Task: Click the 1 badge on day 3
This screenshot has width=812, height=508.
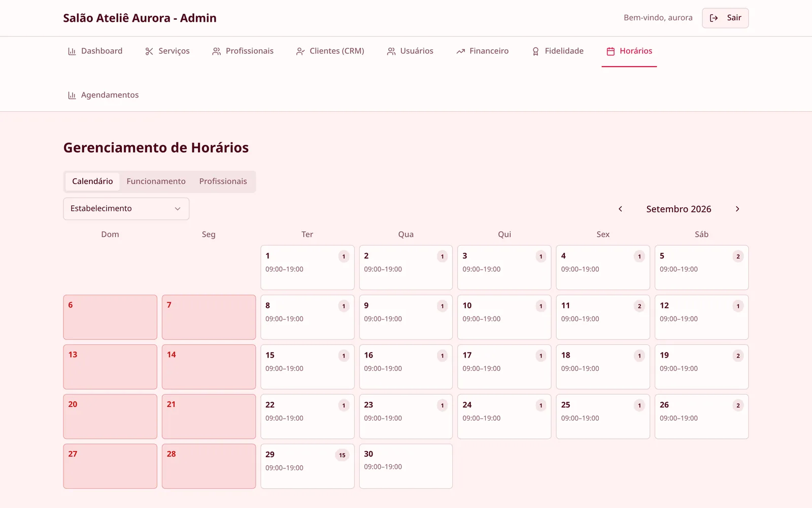Action: [x=541, y=257]
